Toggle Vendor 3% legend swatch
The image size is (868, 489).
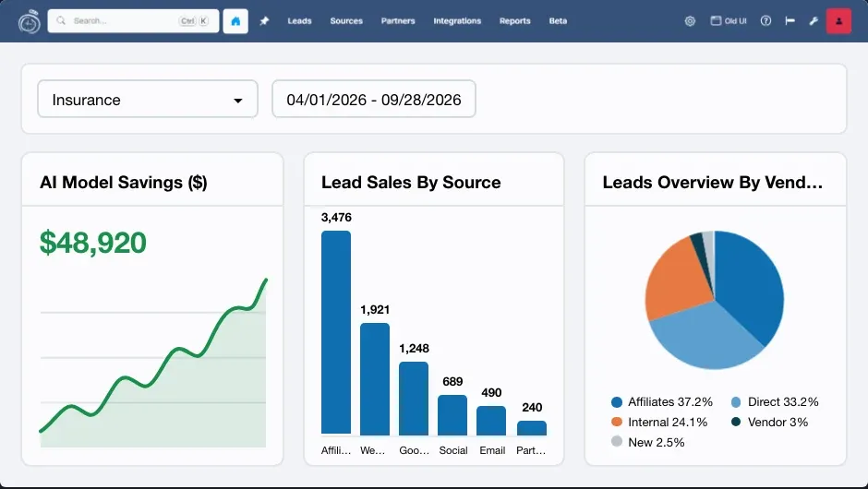(x=736, y=422)
